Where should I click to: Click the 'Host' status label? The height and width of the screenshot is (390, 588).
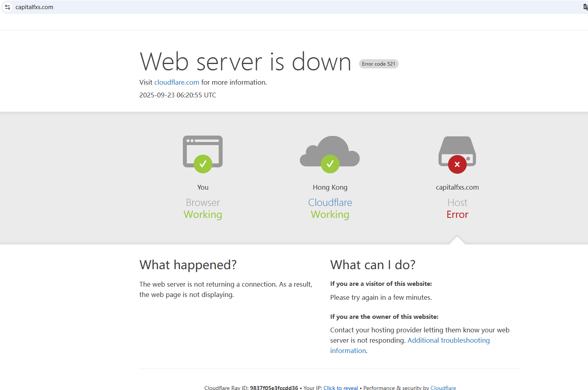click(457, 202)
